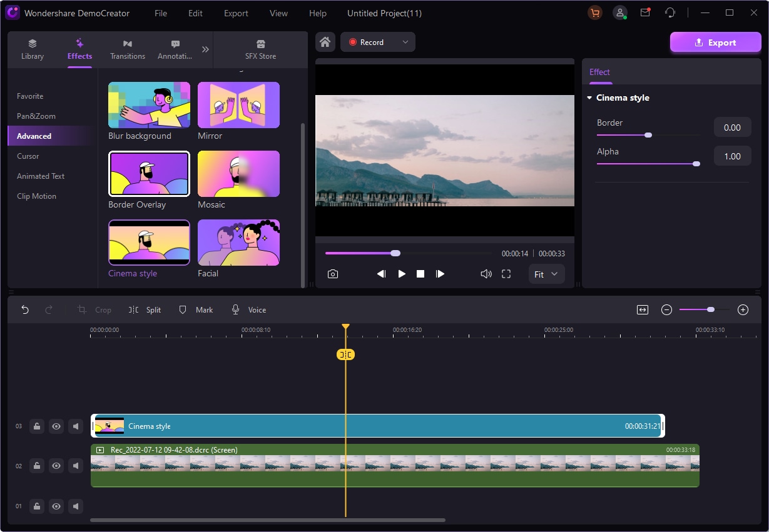Mute track 02
The width and height of the screenshot is (769, 532).
[76, 466]
